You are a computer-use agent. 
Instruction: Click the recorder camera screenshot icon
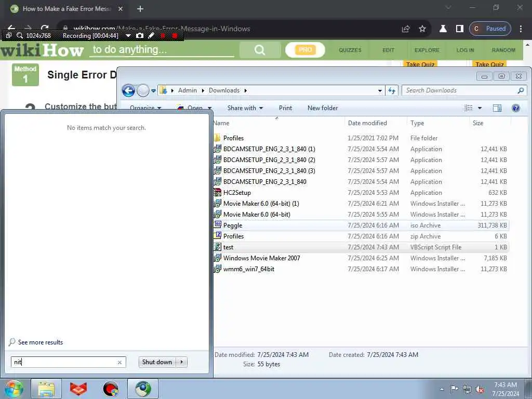point(139,35)
